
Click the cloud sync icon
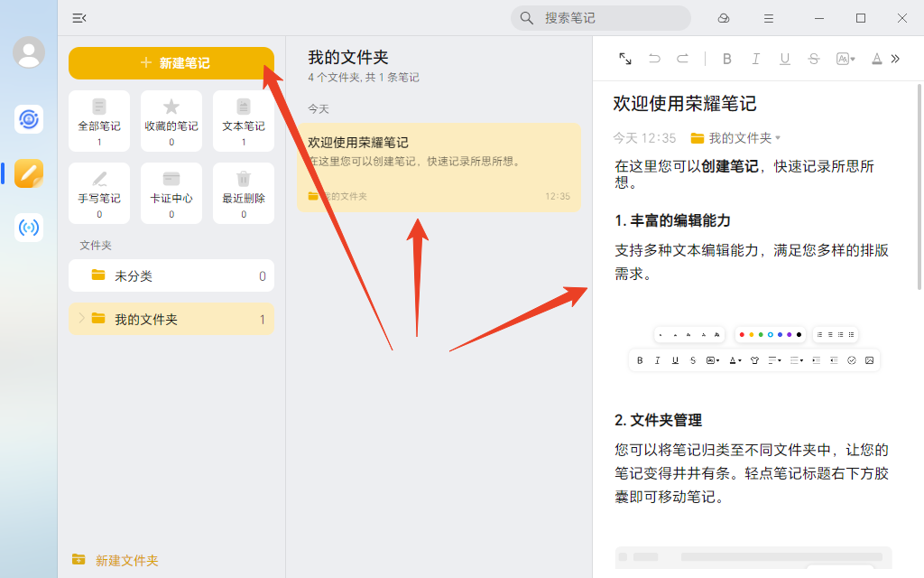pos(723,17)
